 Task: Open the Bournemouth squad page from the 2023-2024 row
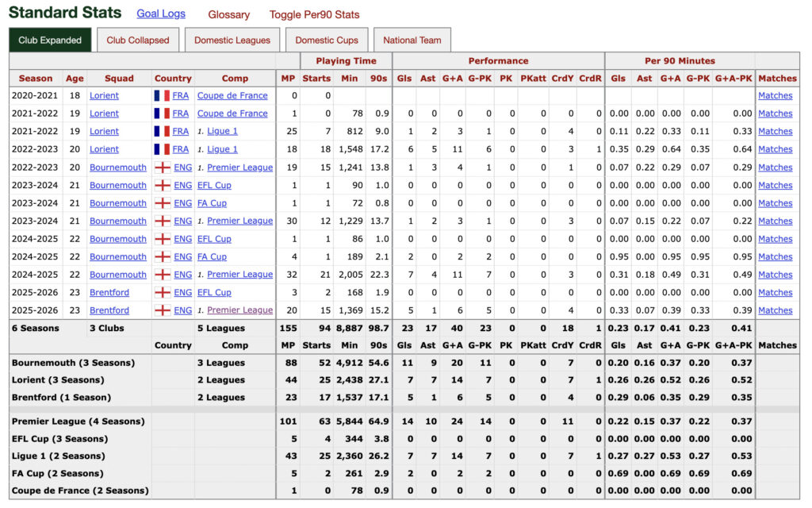[x=117, y=185]
